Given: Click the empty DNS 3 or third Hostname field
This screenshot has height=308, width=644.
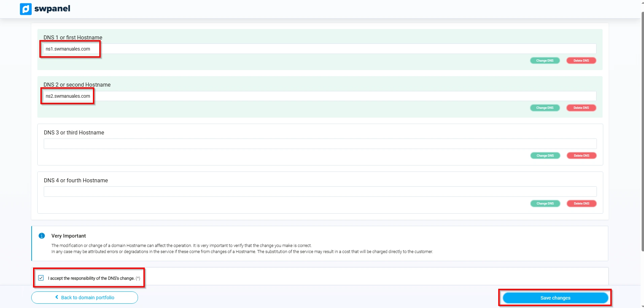Looking at the screenshot, I should [x=320, y=144].
